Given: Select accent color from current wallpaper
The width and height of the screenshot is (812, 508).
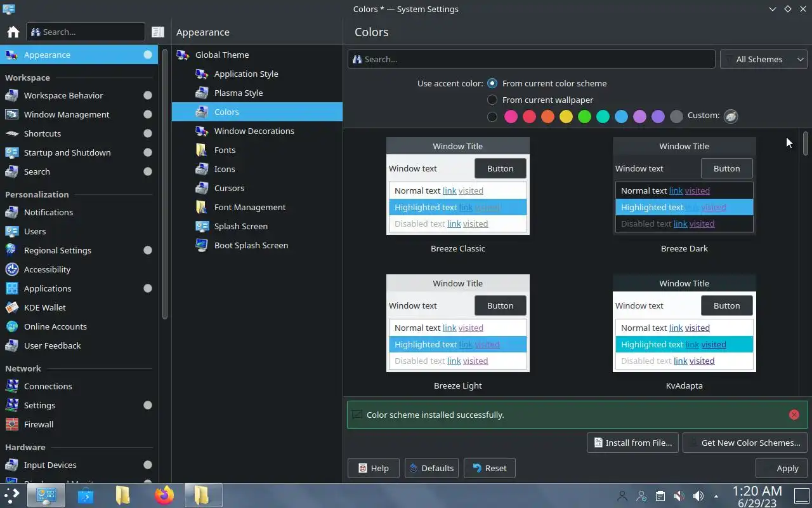Looking at the screenshot, I should click(x=492, y=100).
